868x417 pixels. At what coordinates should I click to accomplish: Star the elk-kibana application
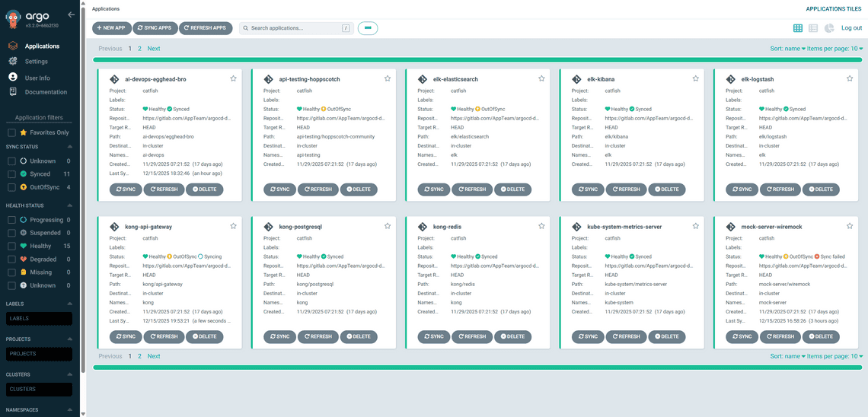pyautogui.click(x=695, y=78)
